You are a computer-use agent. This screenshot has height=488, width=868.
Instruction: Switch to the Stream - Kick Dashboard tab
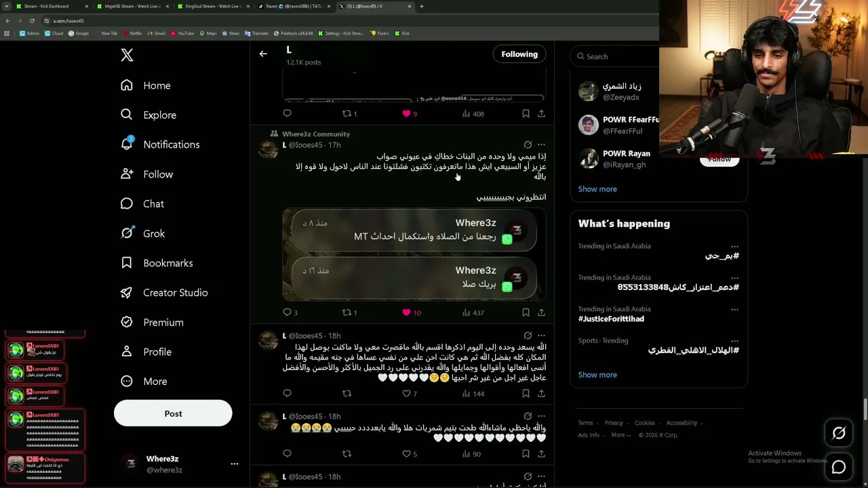(x=50, y=6)
